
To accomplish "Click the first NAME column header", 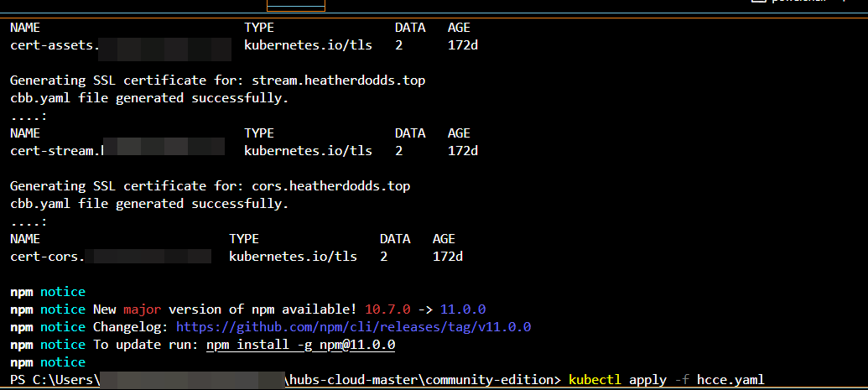I will click(x=25, y=28).
